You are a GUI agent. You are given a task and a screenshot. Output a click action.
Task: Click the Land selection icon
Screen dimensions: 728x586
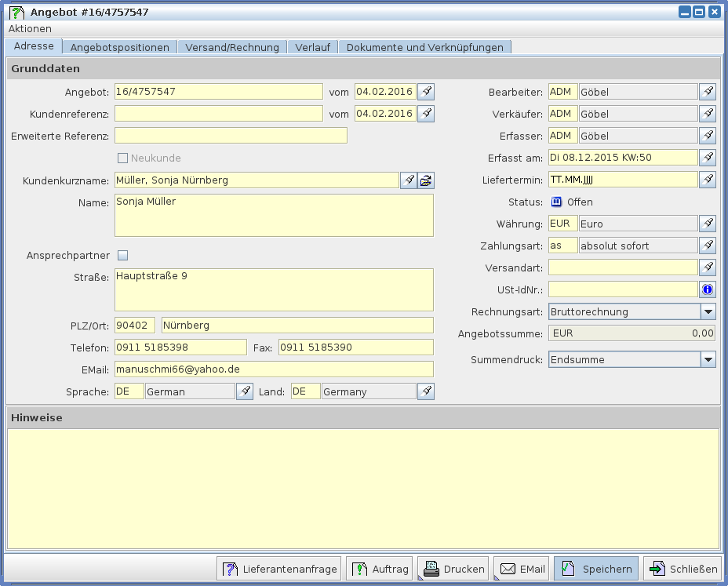point(425,391)
